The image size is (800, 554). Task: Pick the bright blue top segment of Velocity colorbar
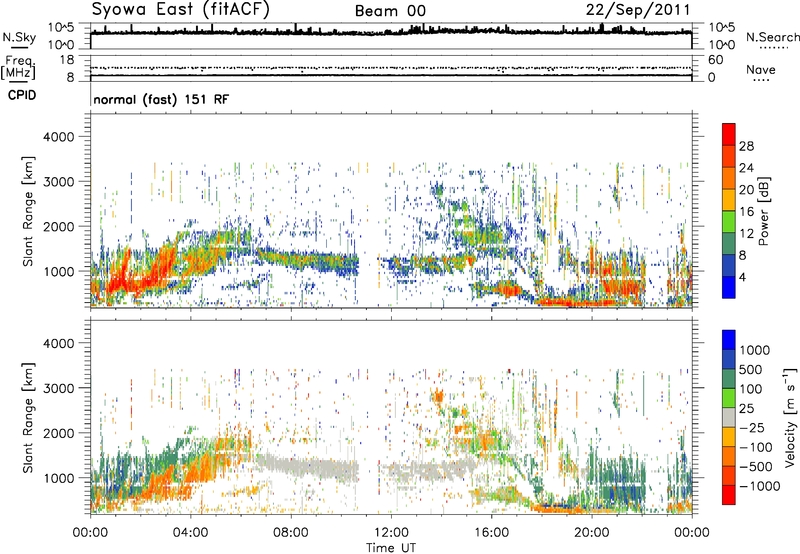tap(729, 340)
